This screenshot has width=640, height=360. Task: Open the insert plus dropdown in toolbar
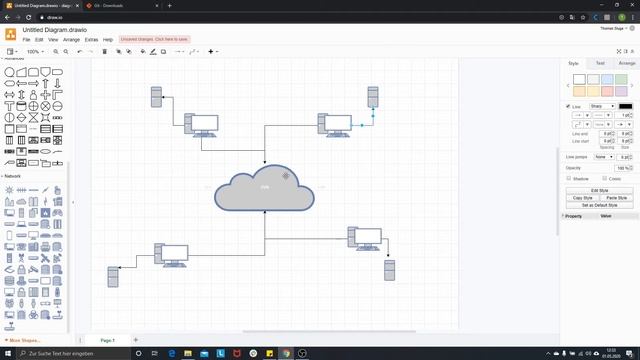coord(213,52)
